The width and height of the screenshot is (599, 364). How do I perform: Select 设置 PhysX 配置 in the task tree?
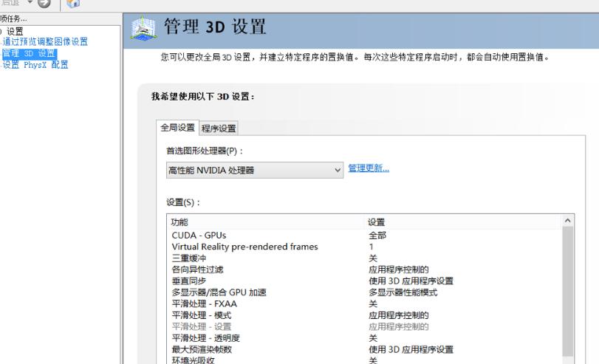coord(35,65)
